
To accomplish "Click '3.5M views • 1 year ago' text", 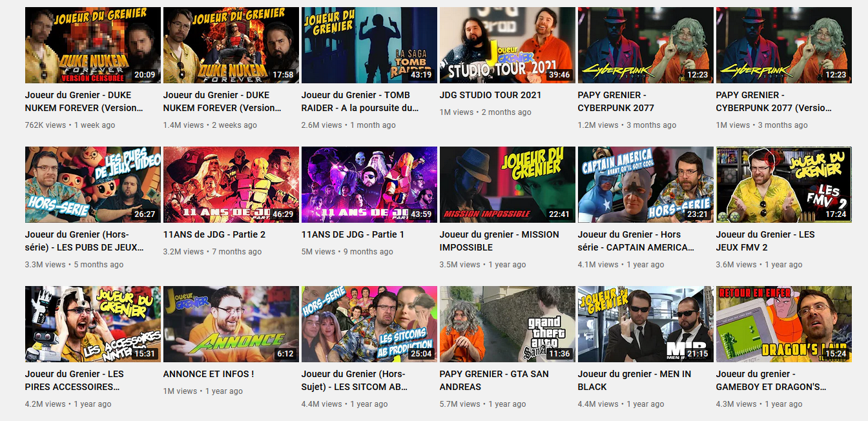I will [x=483, y=265].
